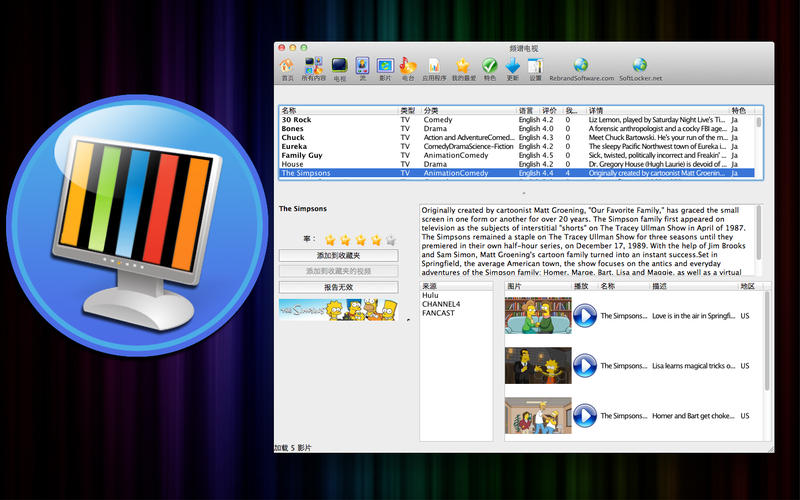This screenshot has height=500, width=800.
Task: Click the 来源 source list header
Action: 456,286
